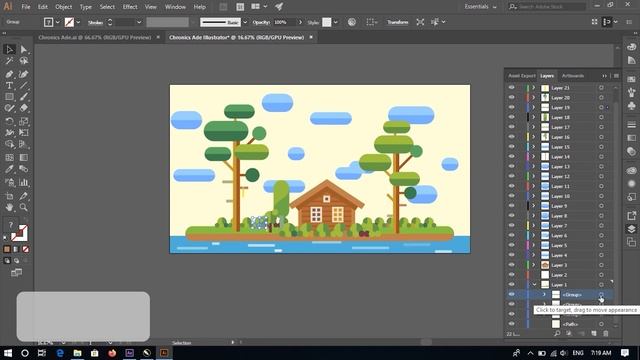Expand Layer 21 contents

[533, 88]
